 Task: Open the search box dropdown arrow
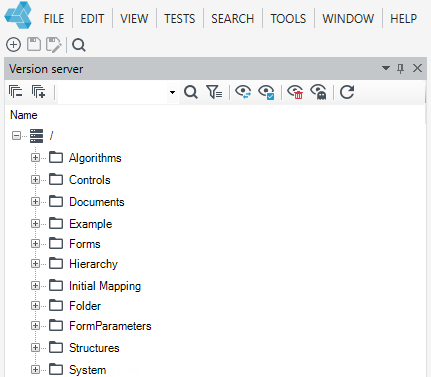[x=172, y=92]
